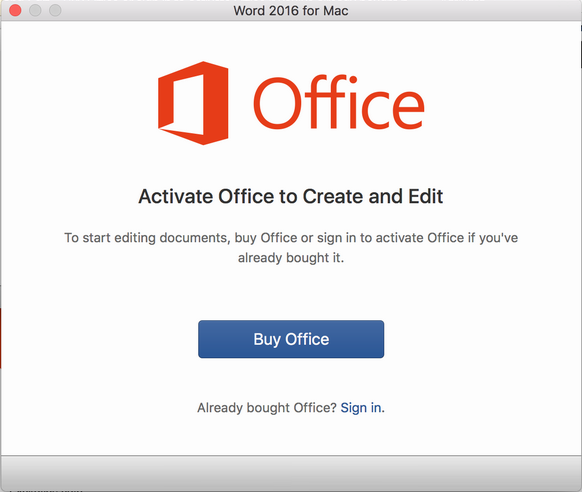Click the double f letters in Office wordmark

[x=324, y=101]
